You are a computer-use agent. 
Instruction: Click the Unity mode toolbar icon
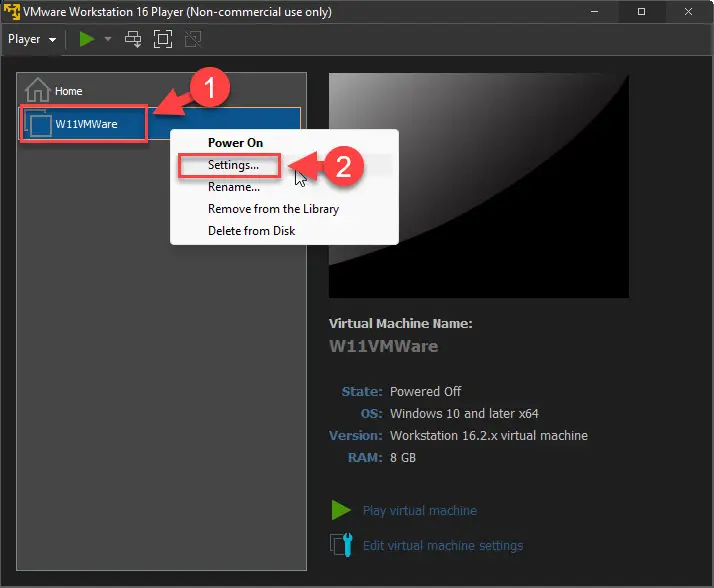pos(193,39)
